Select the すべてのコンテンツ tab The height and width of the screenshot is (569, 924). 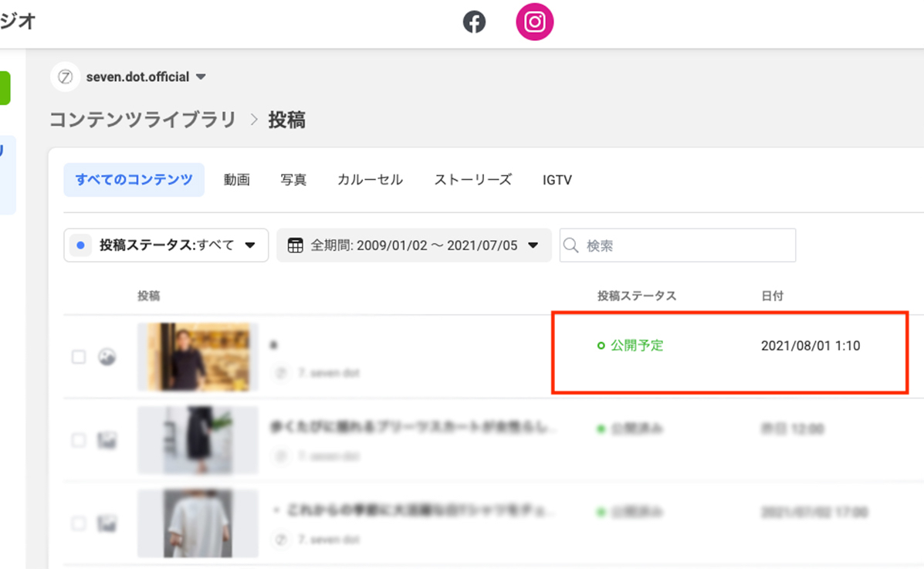coord(134,180)
